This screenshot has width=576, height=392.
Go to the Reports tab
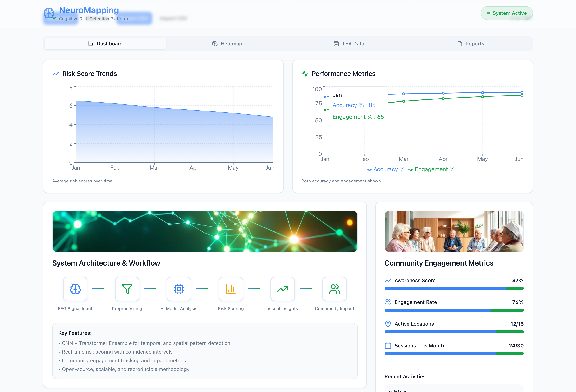click(x=470, y=44)
